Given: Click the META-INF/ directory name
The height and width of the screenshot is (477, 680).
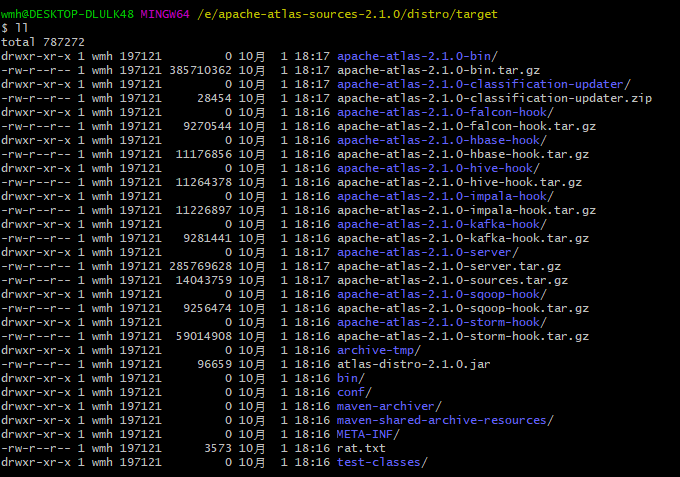Looking at the screenshot, I should [368, 434].
